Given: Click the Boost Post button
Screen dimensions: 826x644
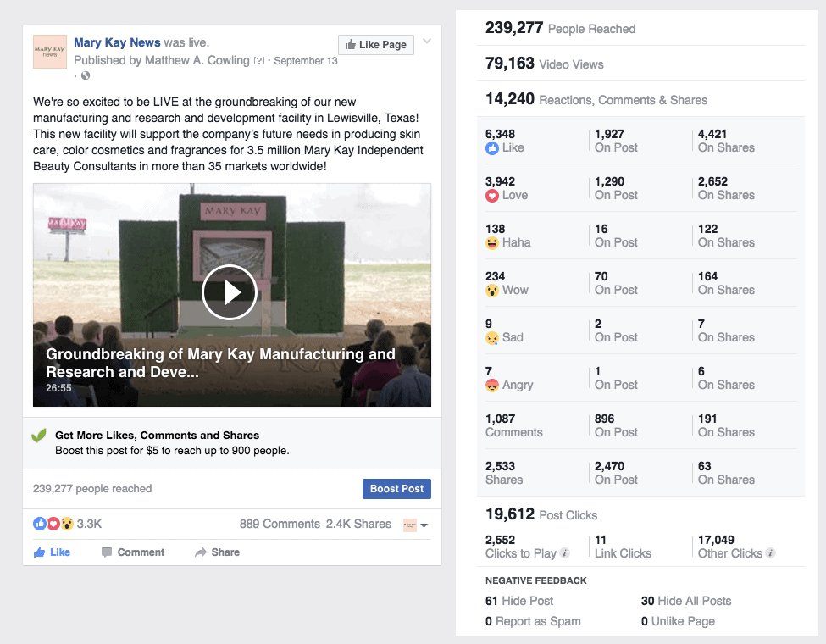Looking at the screenshot, I should (396, 489).
